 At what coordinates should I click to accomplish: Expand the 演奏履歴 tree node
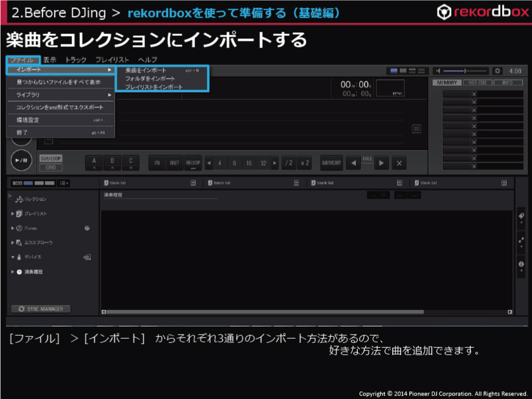pyautogui.click(x=13, y=272)
